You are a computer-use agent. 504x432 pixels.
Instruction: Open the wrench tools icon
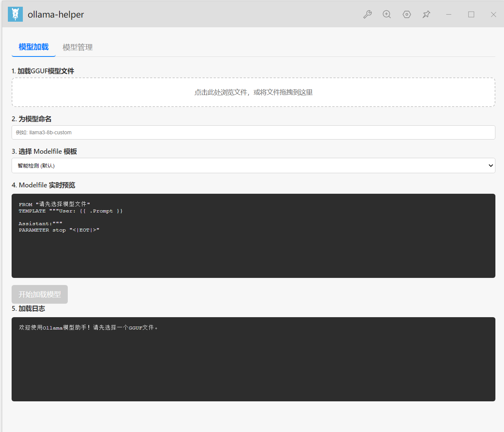(x=367, y=14)
